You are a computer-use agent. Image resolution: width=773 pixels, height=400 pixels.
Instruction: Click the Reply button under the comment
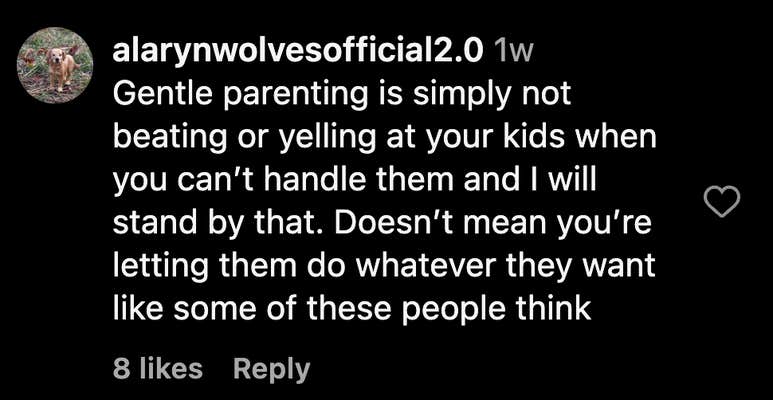coord(271,368)
